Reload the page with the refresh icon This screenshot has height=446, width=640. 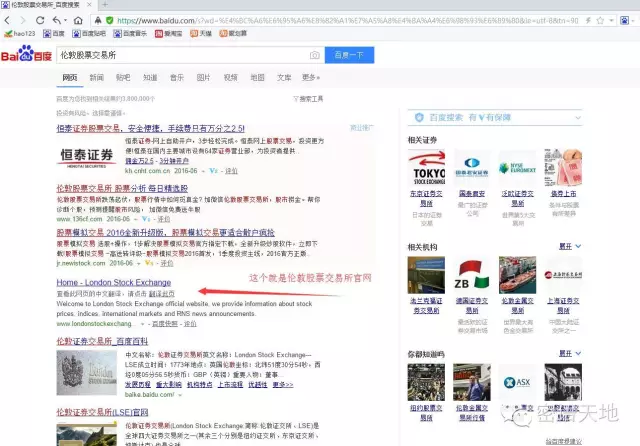(40, 20)
